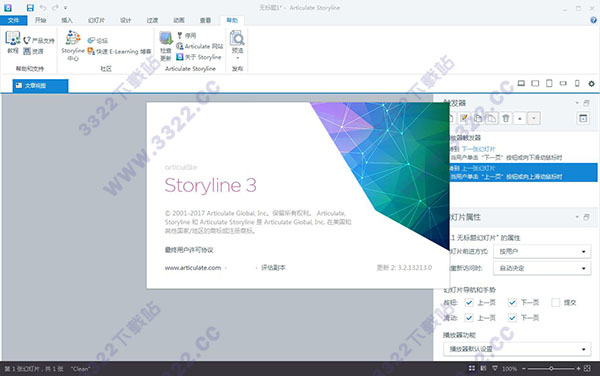Viewport: 600px width, 376px height.
Task: Select the tablet portrait preview icon
Action: (549, 83)
